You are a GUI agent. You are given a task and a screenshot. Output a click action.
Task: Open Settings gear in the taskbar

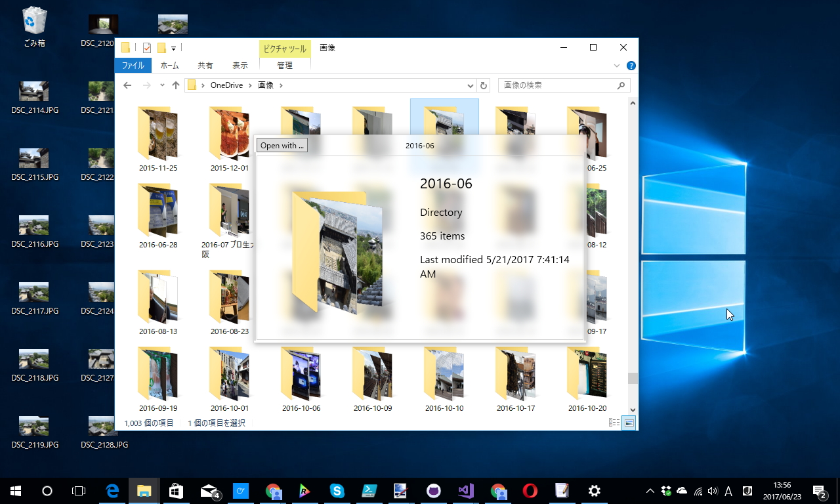[595, 491]
